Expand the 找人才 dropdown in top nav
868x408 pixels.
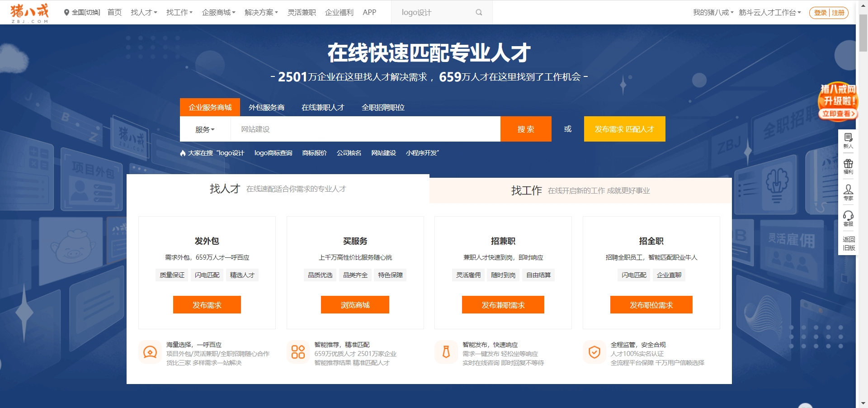click(x=144, y=13)
